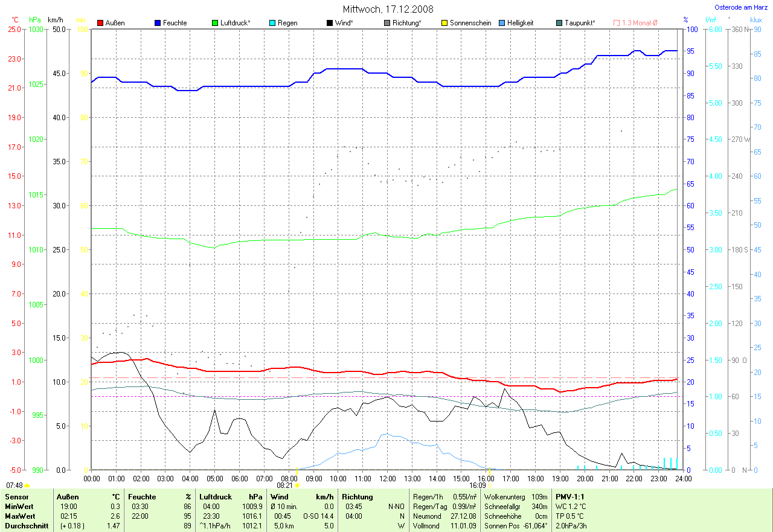Click the sunrise marker at 08:21
Screen dimensions: 773x532
click(x=297, y=485)
